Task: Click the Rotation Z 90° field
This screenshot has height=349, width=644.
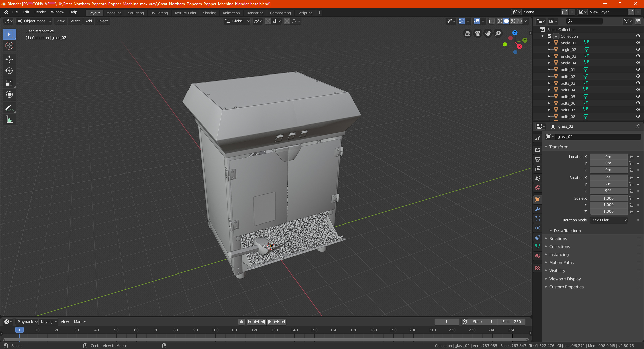Action: pyautogui.click(x=608, y=191)
